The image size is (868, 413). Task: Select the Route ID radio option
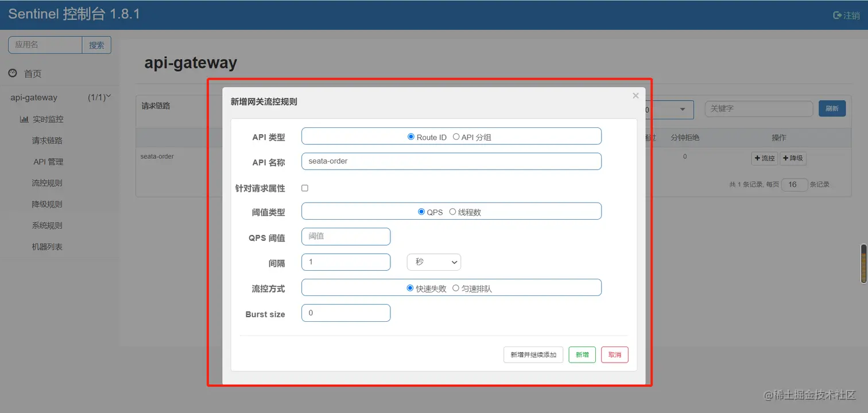click(x=410, y=137)
